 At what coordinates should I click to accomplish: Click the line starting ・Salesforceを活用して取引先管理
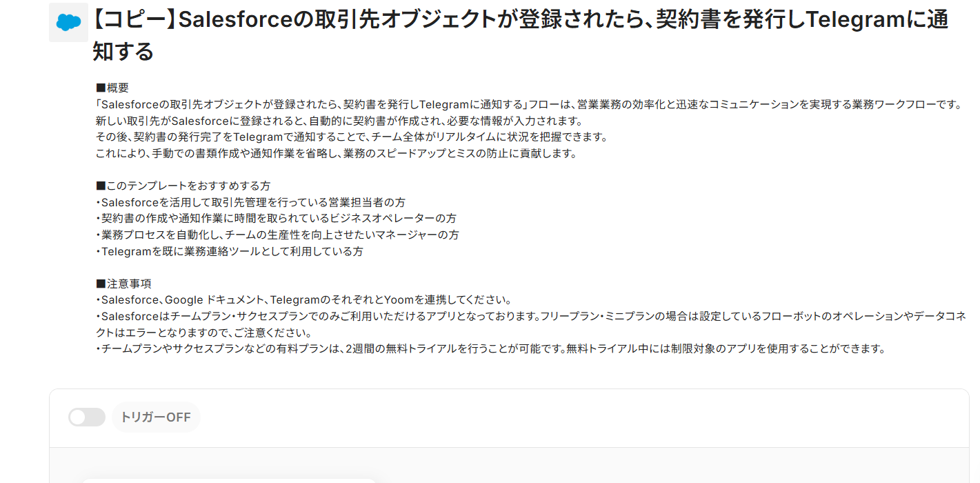point(250,203)
